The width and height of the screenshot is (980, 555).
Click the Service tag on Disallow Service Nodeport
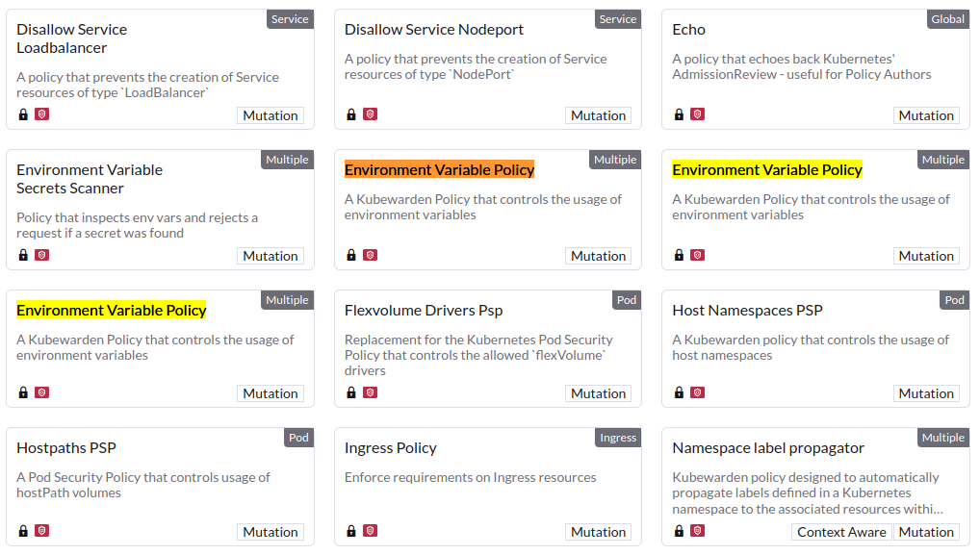618,18
